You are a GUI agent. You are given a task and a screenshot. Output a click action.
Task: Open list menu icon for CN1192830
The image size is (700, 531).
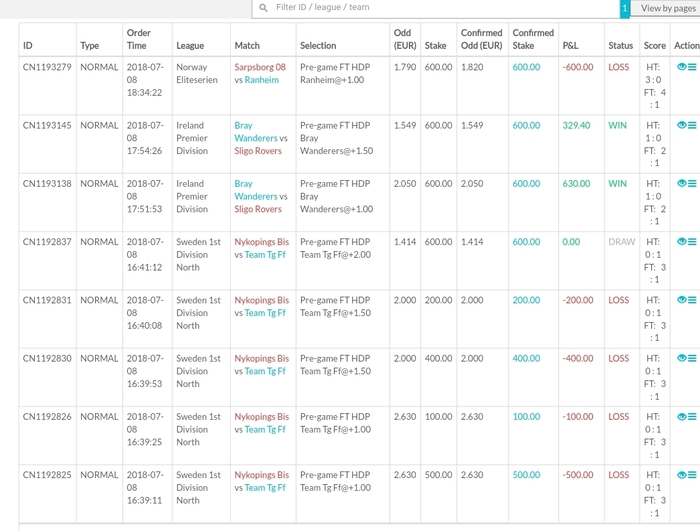coord(692,358)
